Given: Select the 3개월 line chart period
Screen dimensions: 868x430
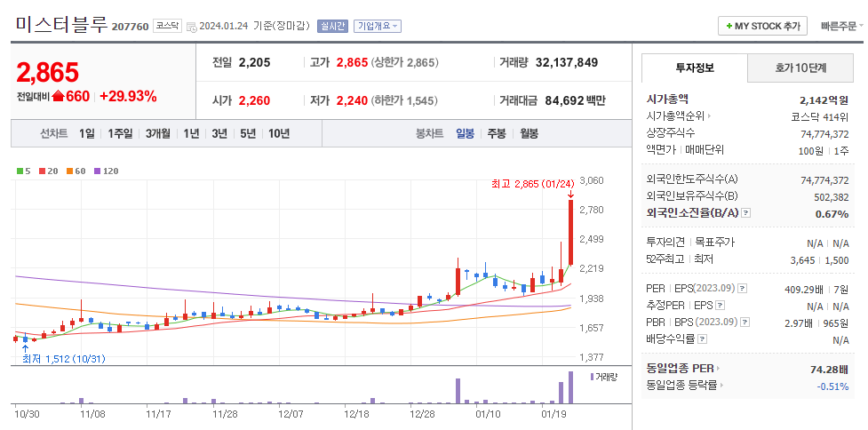Looking at the screenshot, I should [158, 133].
